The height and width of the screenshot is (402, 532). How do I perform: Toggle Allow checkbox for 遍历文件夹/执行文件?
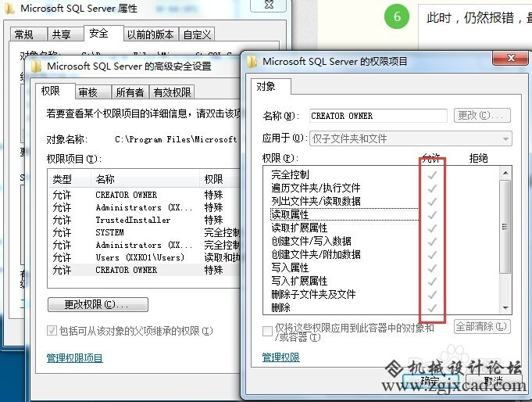[x=432, y=188]
